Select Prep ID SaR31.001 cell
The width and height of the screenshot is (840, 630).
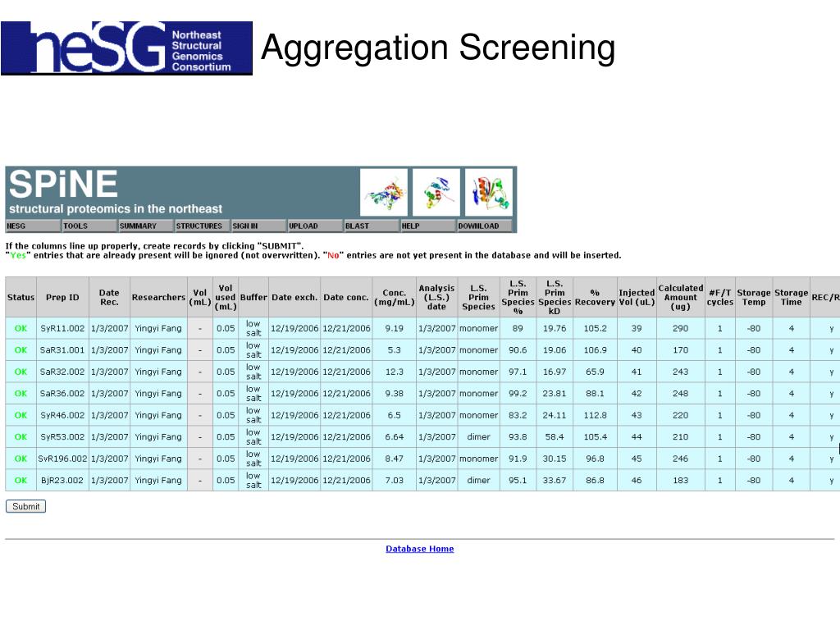62,349
